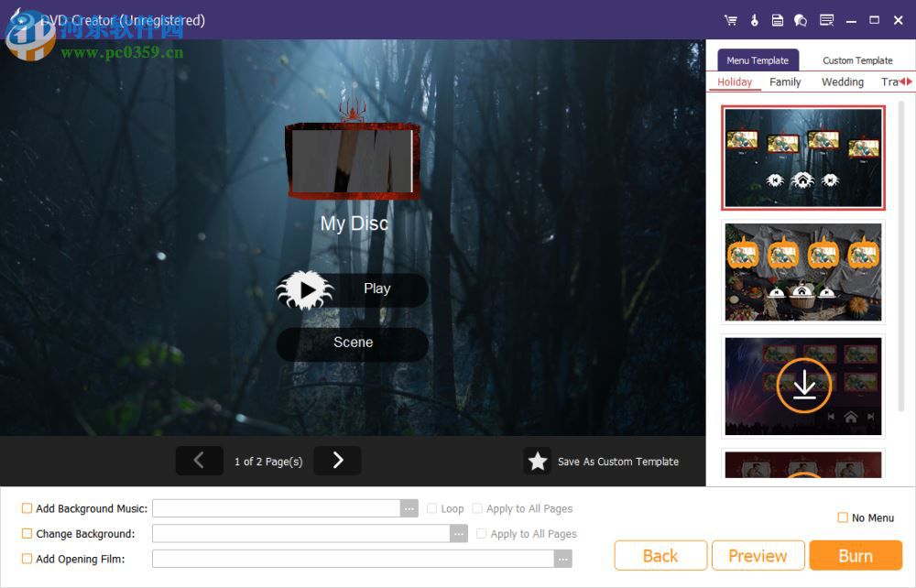Enable Add Background Music checkbox
Image resolution: width=916 pixels, height=588 pixels.
(x=27, y=508)
